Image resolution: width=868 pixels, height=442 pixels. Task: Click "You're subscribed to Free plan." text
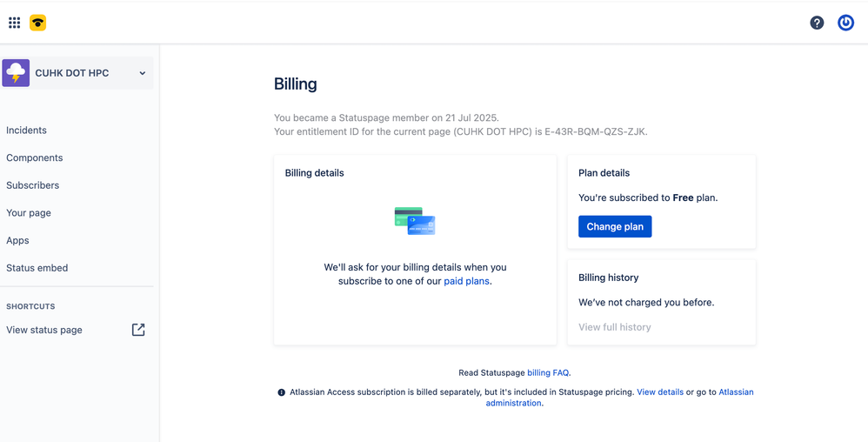pyautogui.click(x=648, y=198)
